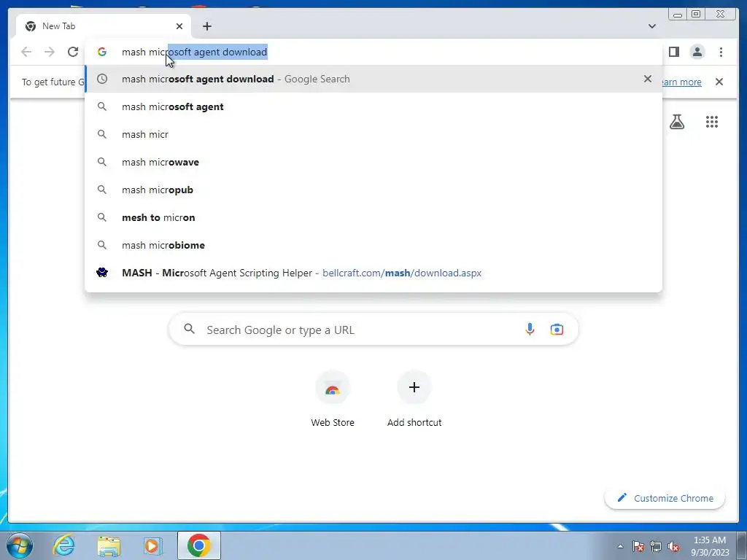
Task: Select the 'mash microbiome' suggestion
Action: pos(373,245)
